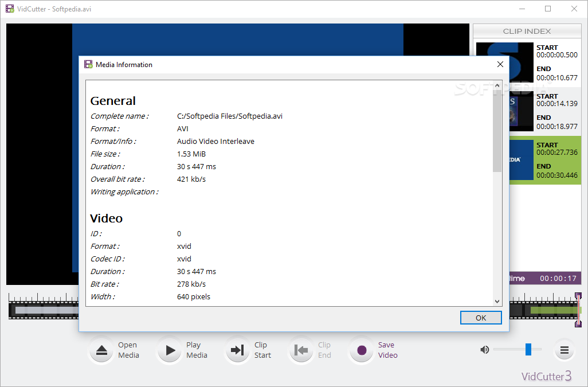
Task: Click the scroll down arrow in Media Information
Action: coord(497,301)
